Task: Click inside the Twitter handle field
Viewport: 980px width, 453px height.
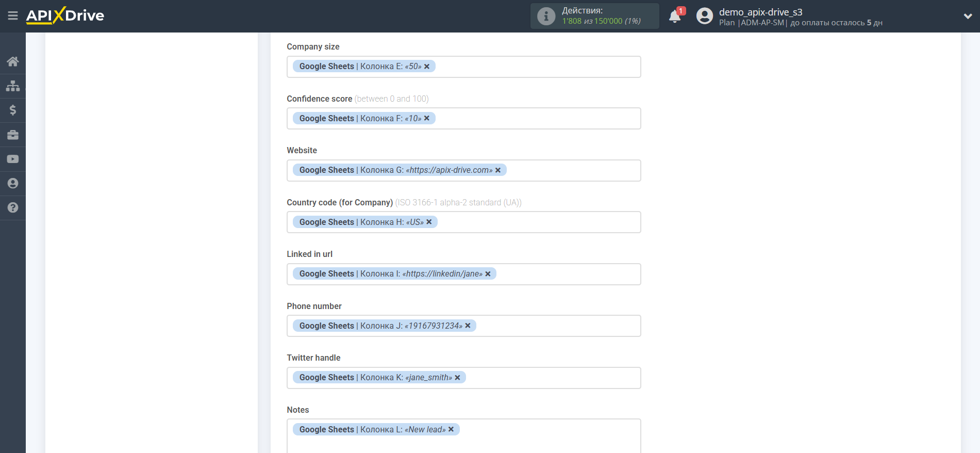Action: click(463, 378)
